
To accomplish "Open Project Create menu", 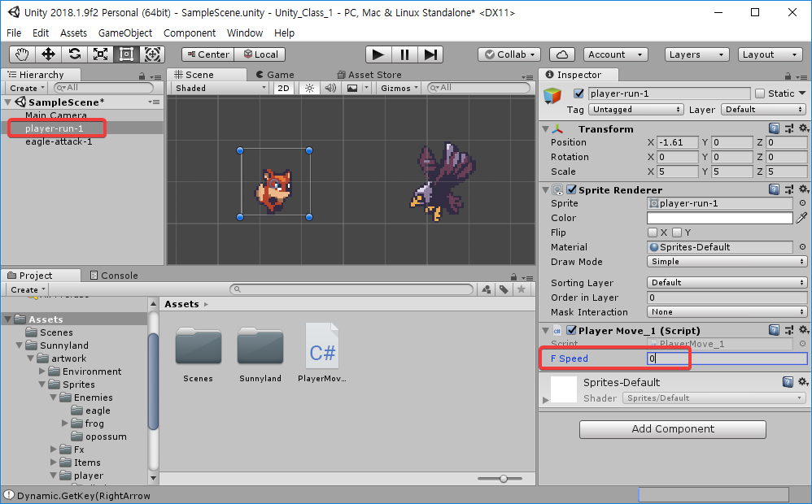I will tap(28, 289).
